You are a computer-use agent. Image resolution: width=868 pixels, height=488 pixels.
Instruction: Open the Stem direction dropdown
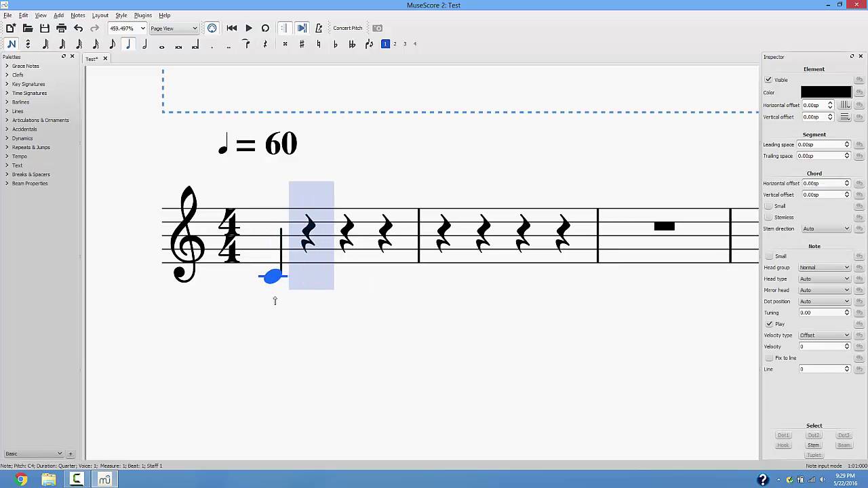coord(825,228)
